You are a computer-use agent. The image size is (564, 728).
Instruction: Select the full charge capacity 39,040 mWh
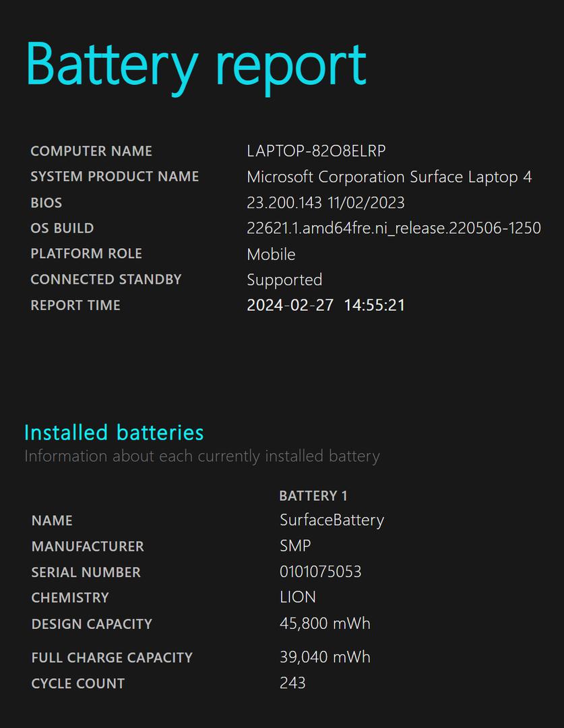tap(325, 657)
